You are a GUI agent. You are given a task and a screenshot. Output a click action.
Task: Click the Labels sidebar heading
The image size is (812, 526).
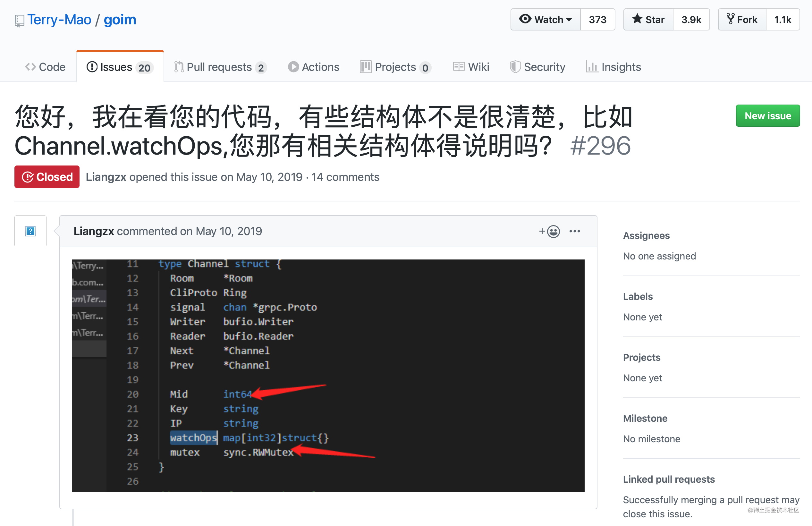coord(638,296)
